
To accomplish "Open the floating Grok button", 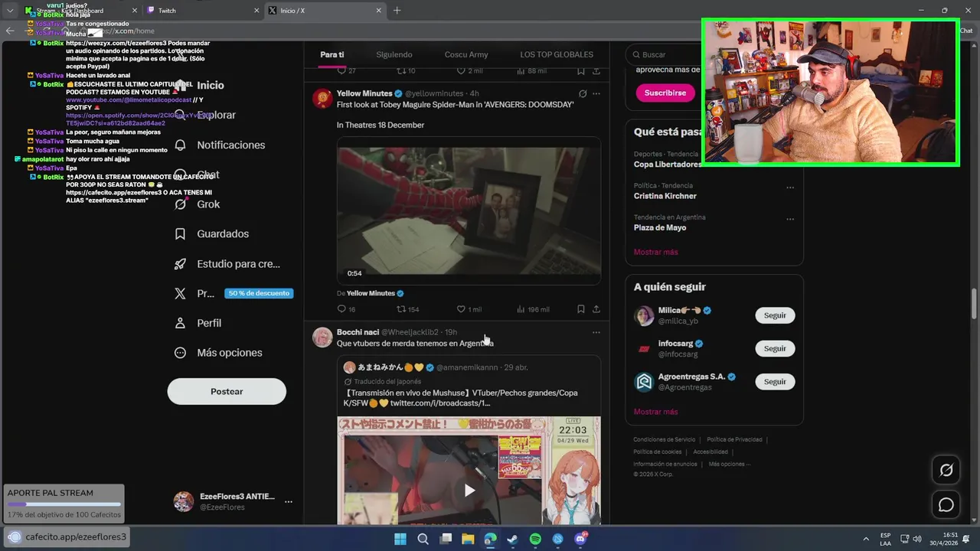I will [x=946, y=470].
